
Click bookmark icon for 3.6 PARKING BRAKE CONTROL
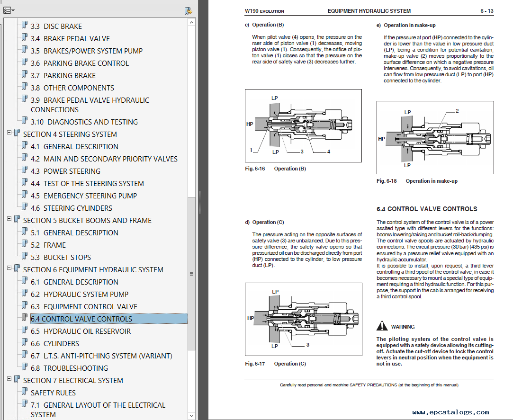click(25, 62)
